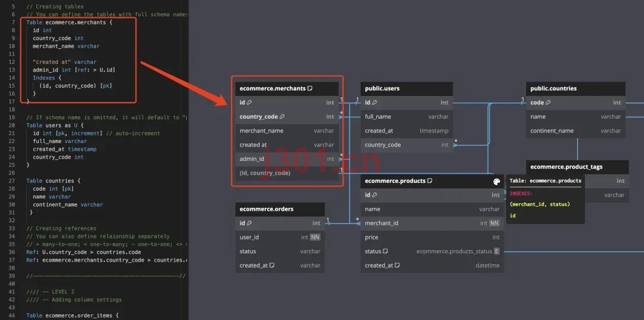Click the E enum badge on status row
Screen dimensions: 644x320
coord(497,251)
